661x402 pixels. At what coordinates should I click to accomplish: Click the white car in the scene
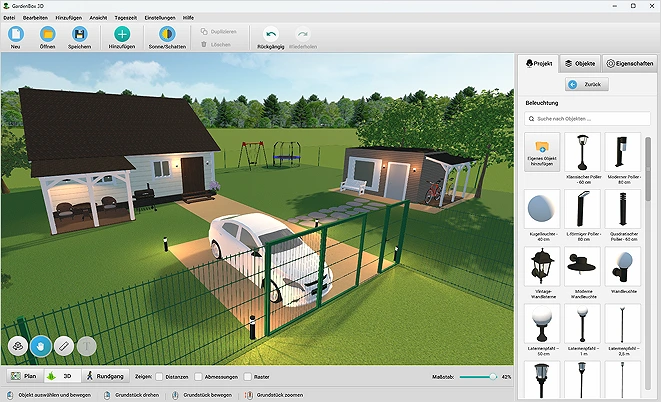coord(270,258)
